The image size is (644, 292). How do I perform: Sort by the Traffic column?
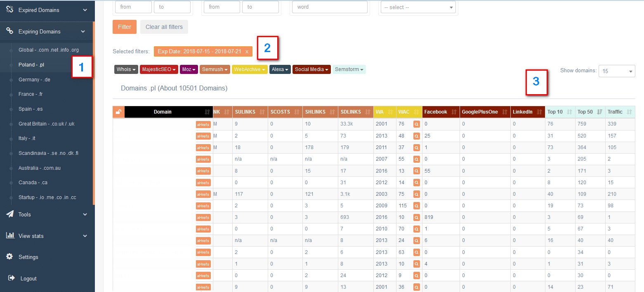[620, 112]
